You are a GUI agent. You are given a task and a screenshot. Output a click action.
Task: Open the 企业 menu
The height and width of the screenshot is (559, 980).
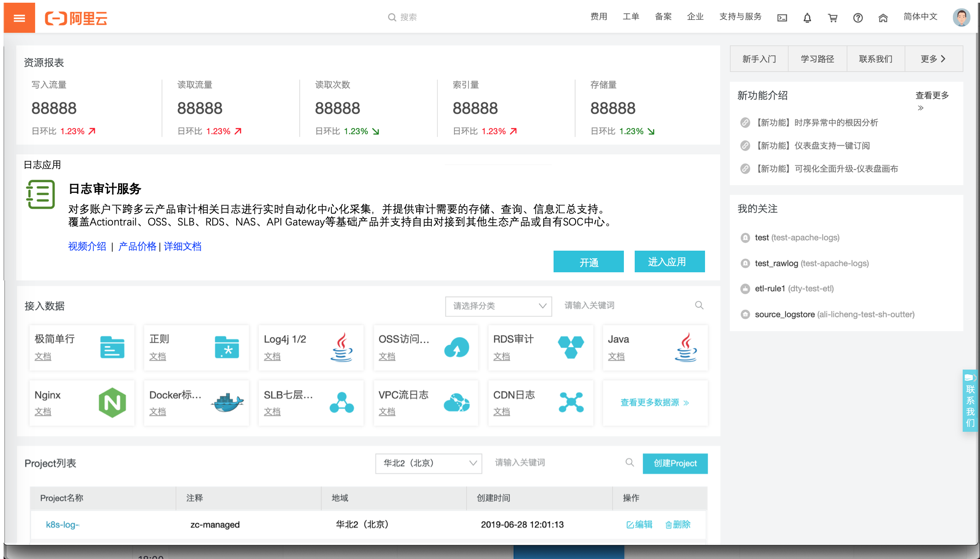(695, 17)
